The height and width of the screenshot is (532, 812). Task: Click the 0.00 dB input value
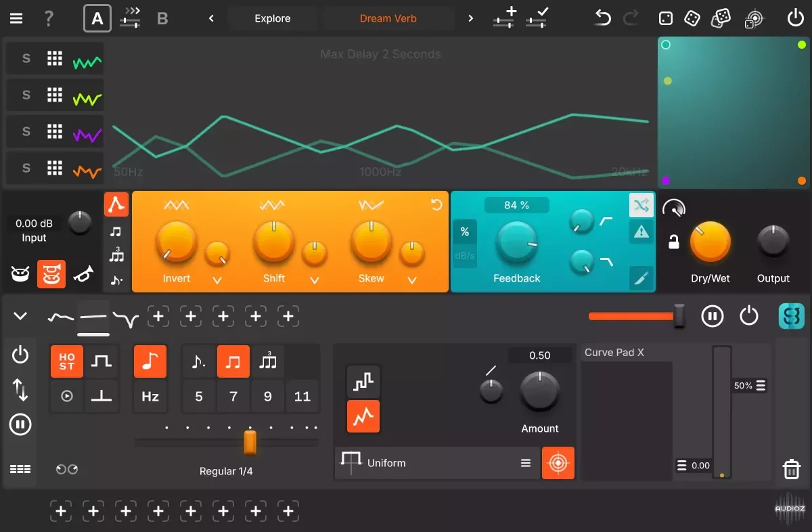point(35,223)
